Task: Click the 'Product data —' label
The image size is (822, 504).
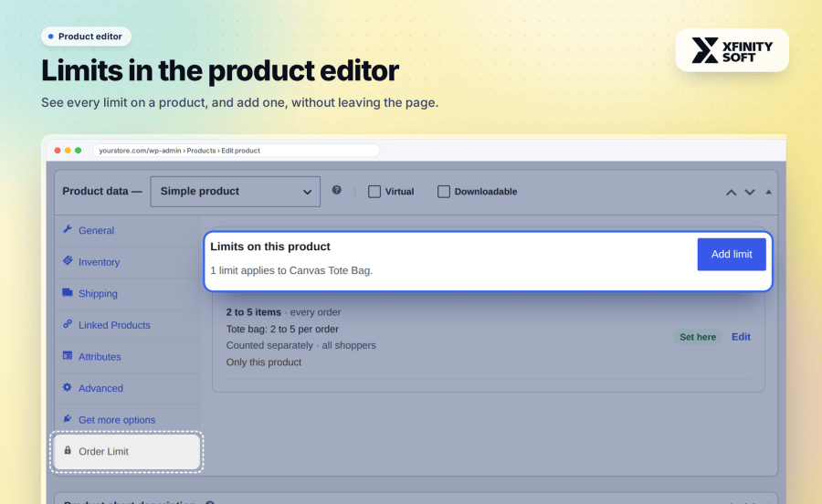Action: click(102, 191)
